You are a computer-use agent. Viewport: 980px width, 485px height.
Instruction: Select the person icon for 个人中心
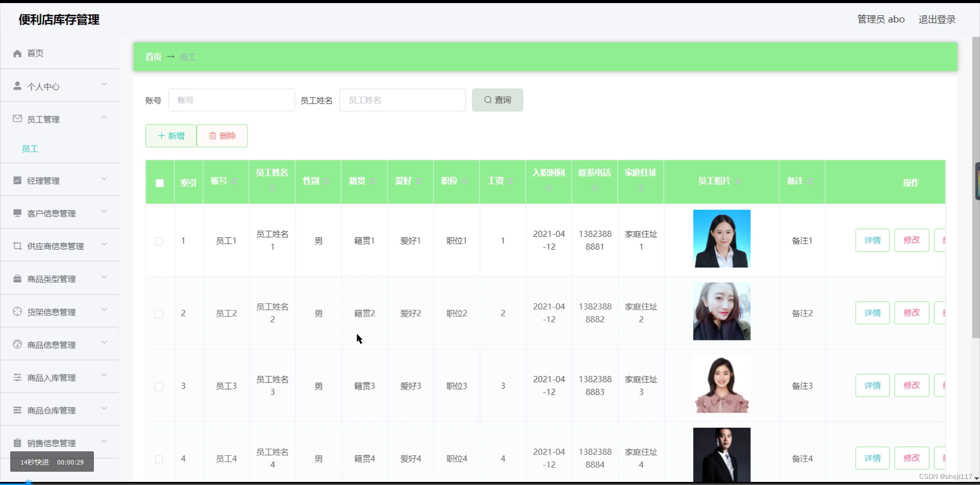(17, 86)
